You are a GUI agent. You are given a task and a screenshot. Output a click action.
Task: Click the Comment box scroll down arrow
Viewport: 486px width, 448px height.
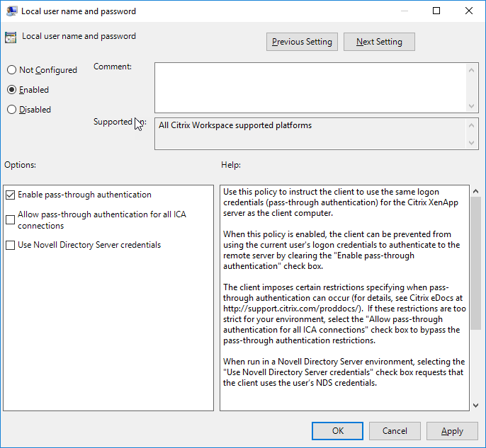tap(473, 106)
